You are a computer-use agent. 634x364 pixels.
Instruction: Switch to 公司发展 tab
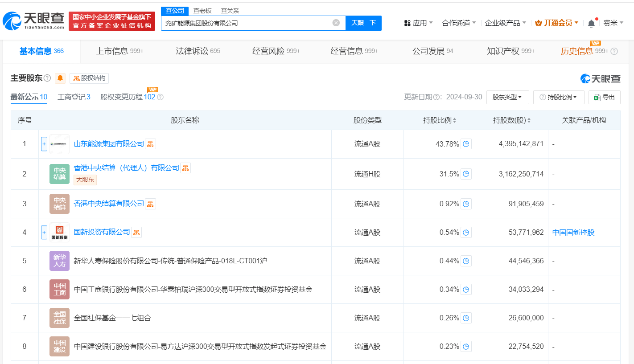coord(432,51)
